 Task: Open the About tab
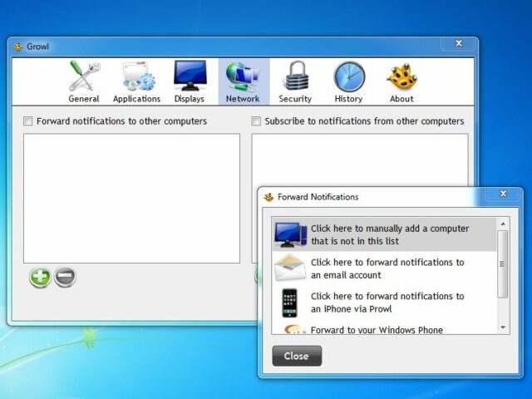coord(401,81)
